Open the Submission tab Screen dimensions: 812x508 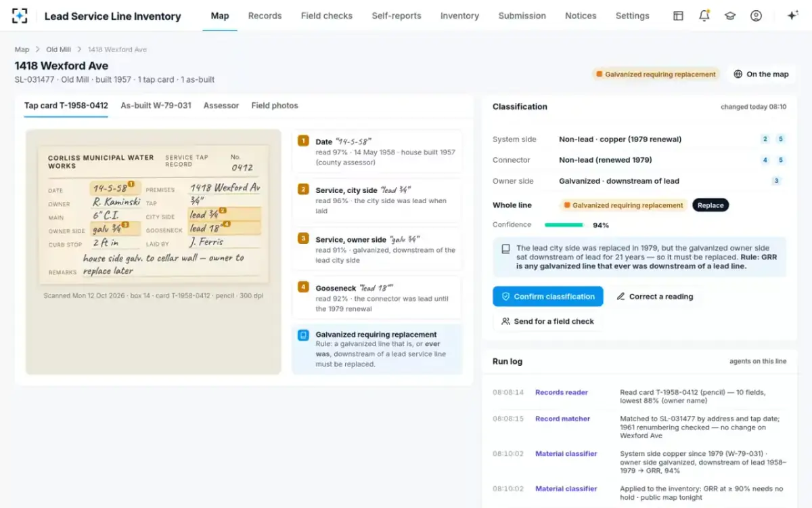(x=522, y=16)
